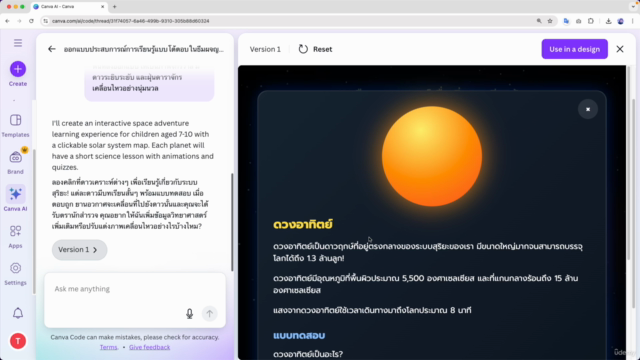Open the translate page icon
This screenshot has height=360, width=640.
(x=566, y=21)
